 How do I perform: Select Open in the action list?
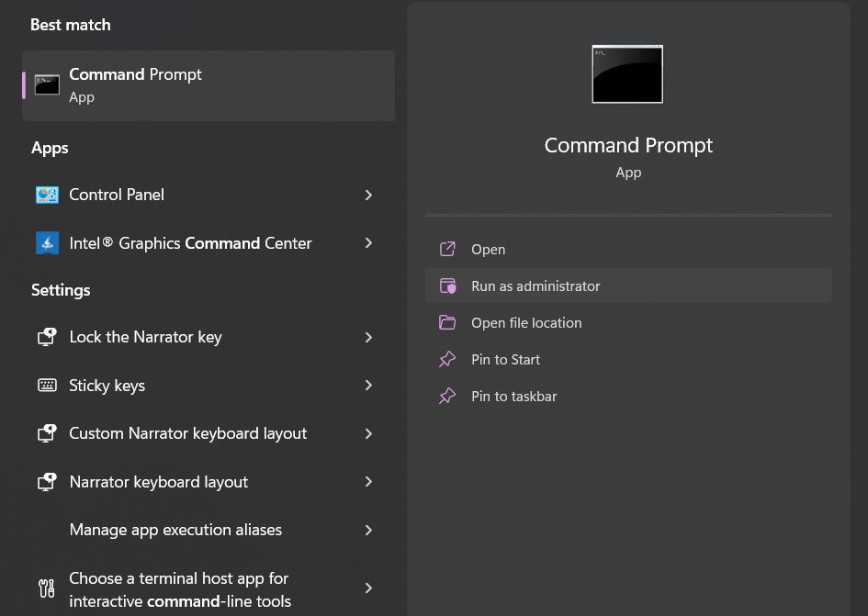point(628,249)
